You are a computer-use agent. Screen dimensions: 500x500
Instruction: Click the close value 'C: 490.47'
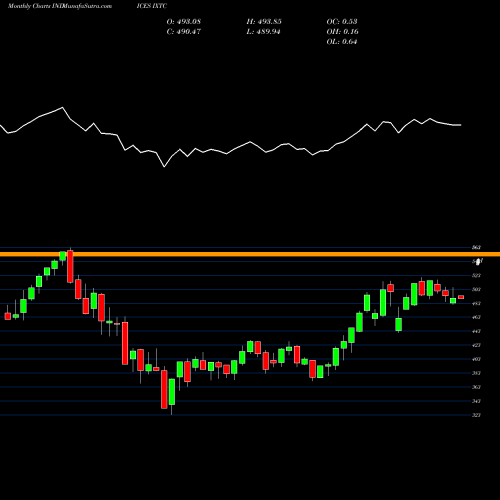(184, 32)
